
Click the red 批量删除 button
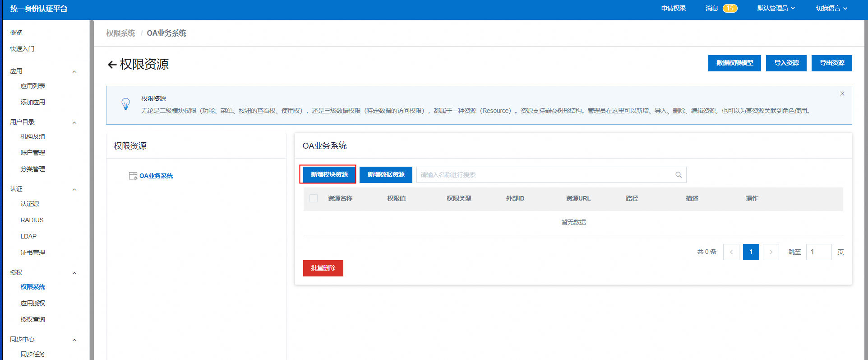click(x=323, y=268)
